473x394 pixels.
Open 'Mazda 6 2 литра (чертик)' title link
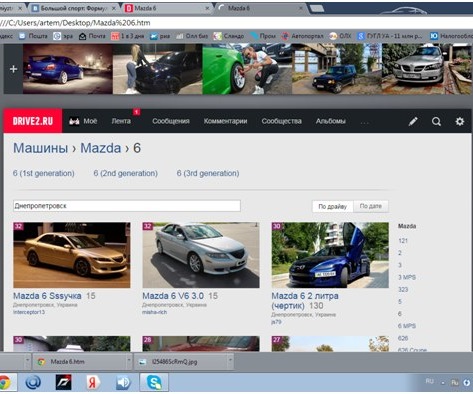pos(305,301)
